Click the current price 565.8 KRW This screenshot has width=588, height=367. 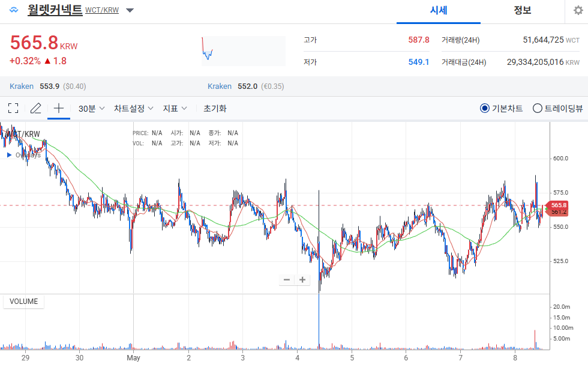click(x=43, y=43)
